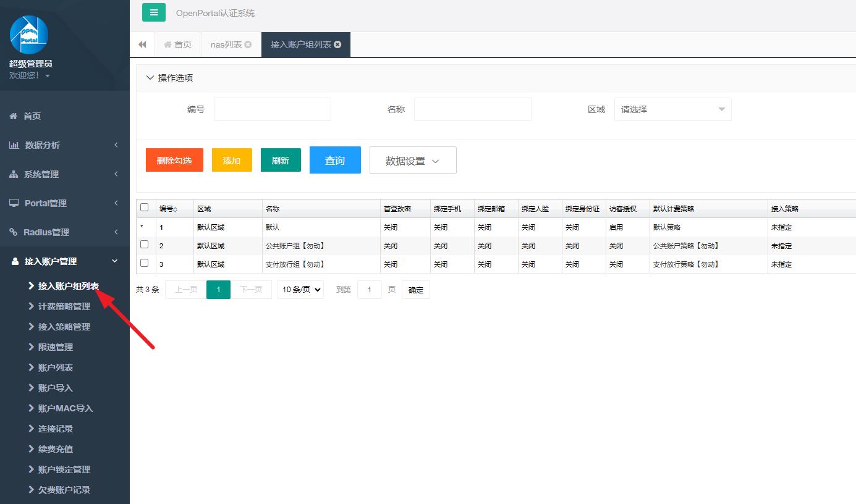Click the yellow 添加 button

tap(232, 160)
